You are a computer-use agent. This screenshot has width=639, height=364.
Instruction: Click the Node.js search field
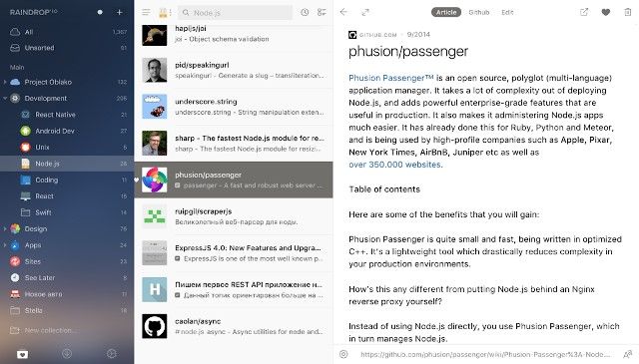pyautogui.click(x=236, y=13)
